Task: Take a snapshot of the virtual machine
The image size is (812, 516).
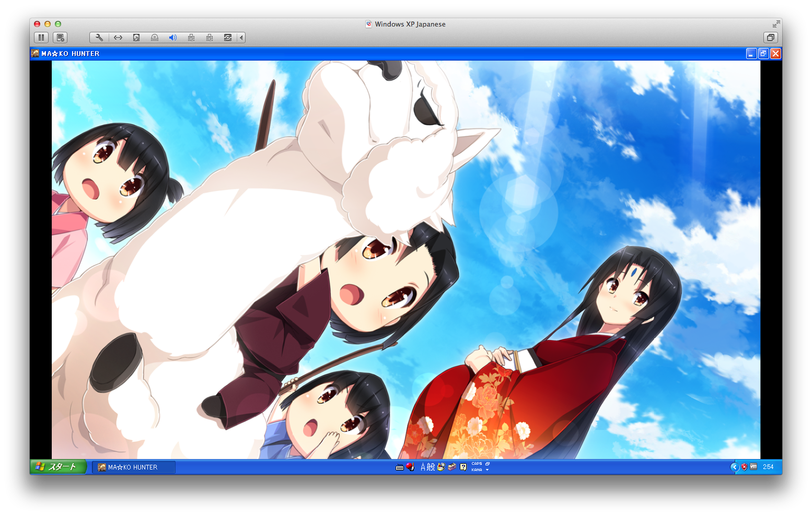Action: [60, 38]
